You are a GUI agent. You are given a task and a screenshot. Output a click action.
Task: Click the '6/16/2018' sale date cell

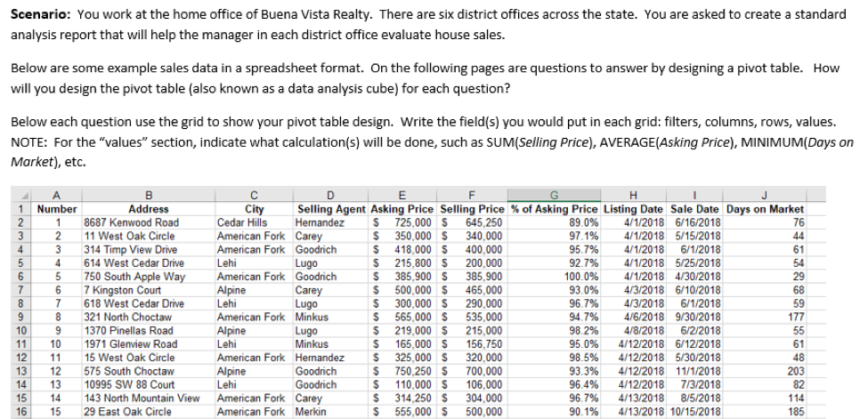[x=694, y=222]
